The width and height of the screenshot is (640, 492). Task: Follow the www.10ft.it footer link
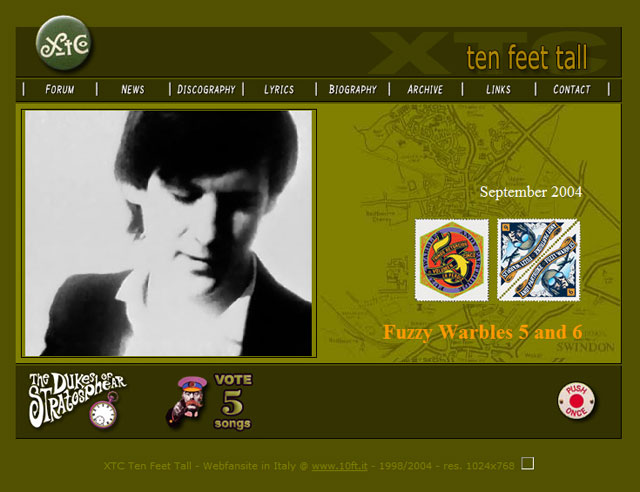[x=340, y=466]
